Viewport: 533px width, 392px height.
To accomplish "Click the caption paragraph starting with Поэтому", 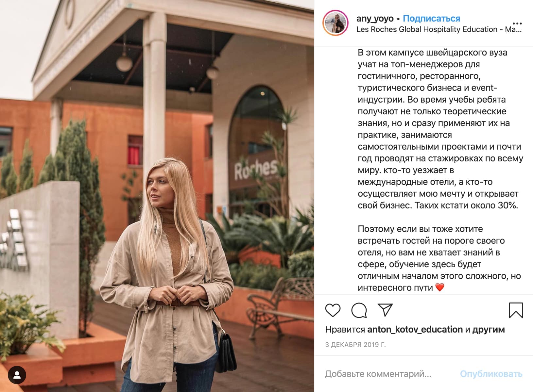I will point(439,258).
